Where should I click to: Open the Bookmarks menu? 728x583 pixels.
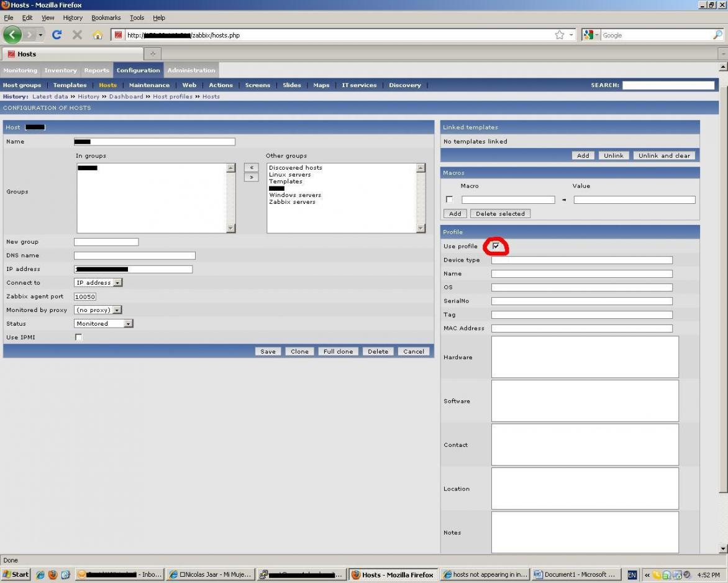106,17
